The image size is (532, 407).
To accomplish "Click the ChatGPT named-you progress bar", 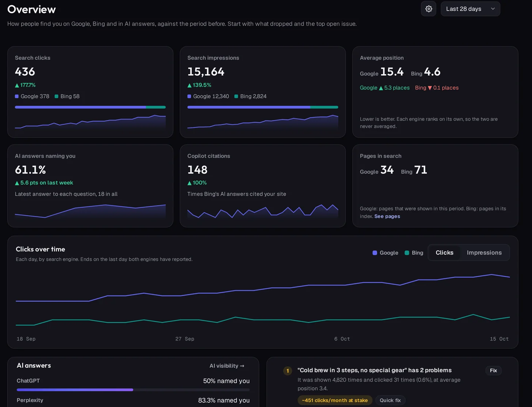I will point(133,390).
